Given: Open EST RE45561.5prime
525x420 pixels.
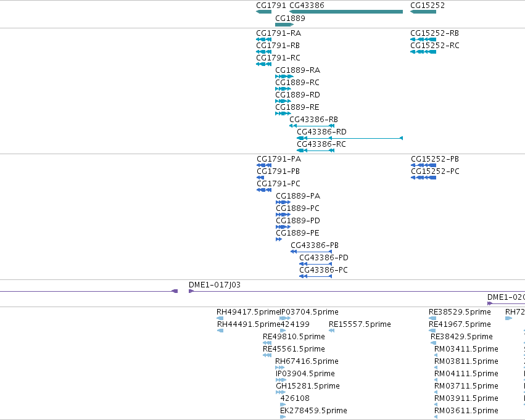Looking at the screenshot, I should pyautogui.click(x=294, y=350).
